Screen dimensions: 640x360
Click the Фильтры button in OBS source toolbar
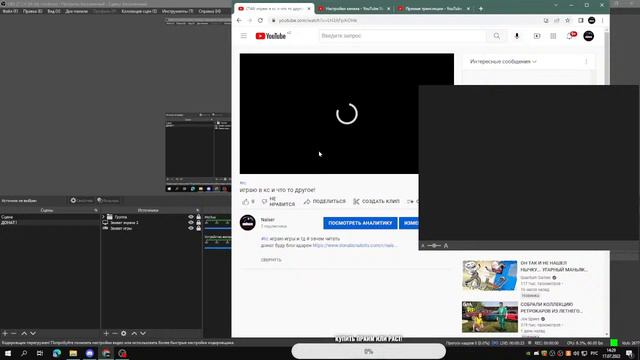(108, 200)
